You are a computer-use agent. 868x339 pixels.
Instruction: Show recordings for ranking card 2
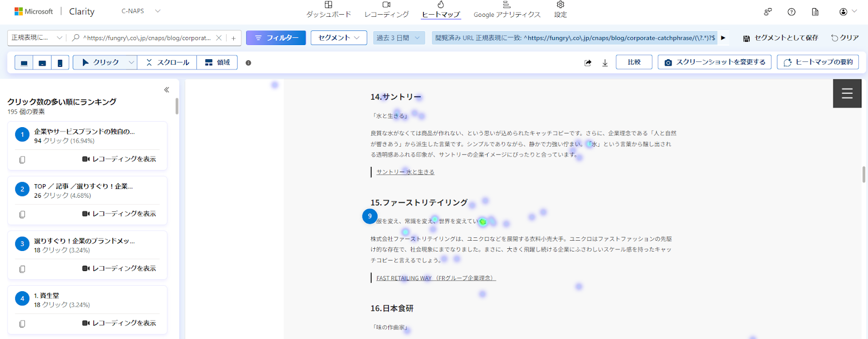[119, 214]
